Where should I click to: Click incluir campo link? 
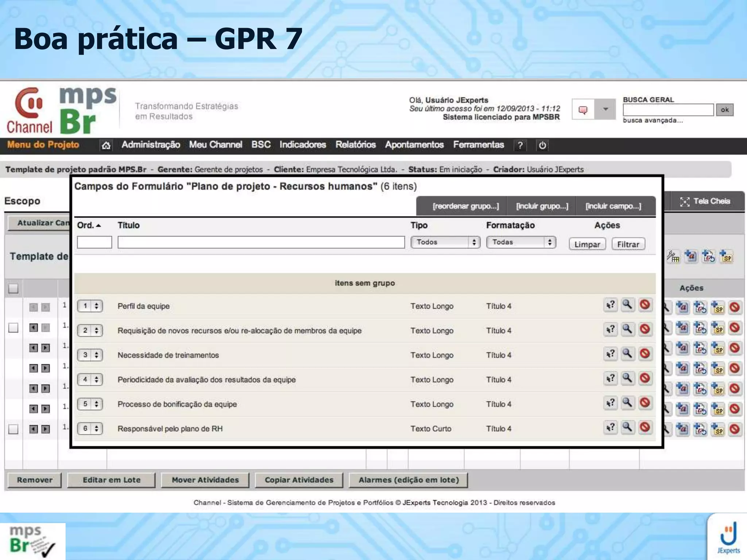pos(613,206)
